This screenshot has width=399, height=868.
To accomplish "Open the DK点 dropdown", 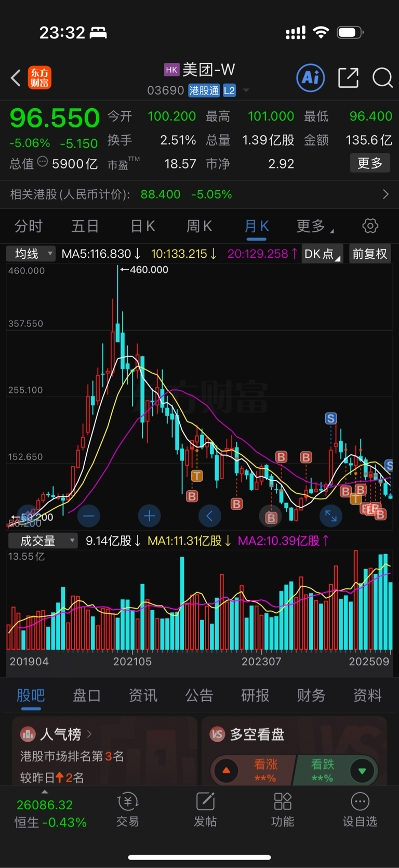I will pyautogui.click(x=322, y=254).
